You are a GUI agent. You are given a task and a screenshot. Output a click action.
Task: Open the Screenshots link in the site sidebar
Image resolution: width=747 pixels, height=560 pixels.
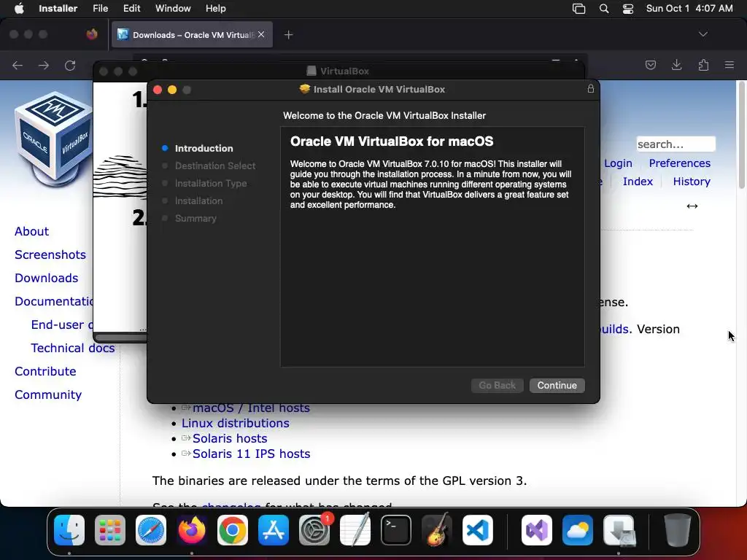pos(50,254)
